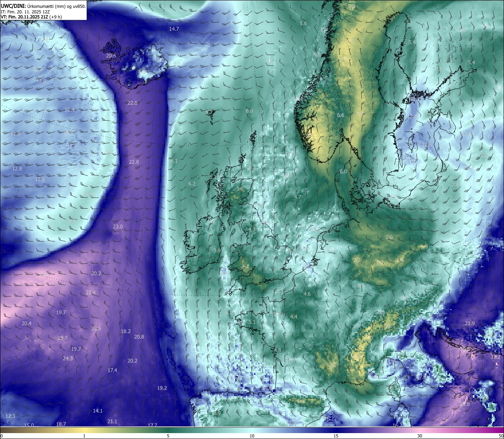Viewport: 504px width, 439px height.
Task: Click the 20.8 value in the purple band
Action: tap(139, 337)
